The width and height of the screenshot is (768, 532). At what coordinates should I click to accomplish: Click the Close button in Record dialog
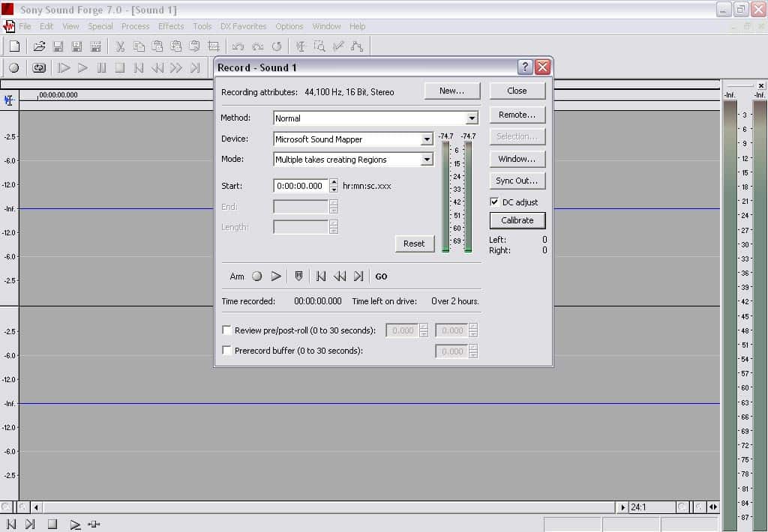(x=517, y=91)
